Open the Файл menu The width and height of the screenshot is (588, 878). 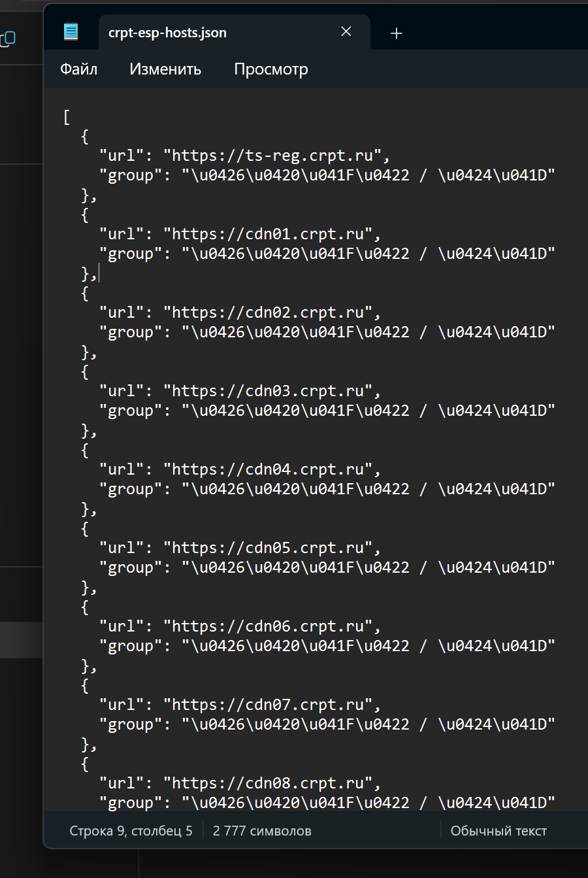pyautogui.click(x=78, y=69)
